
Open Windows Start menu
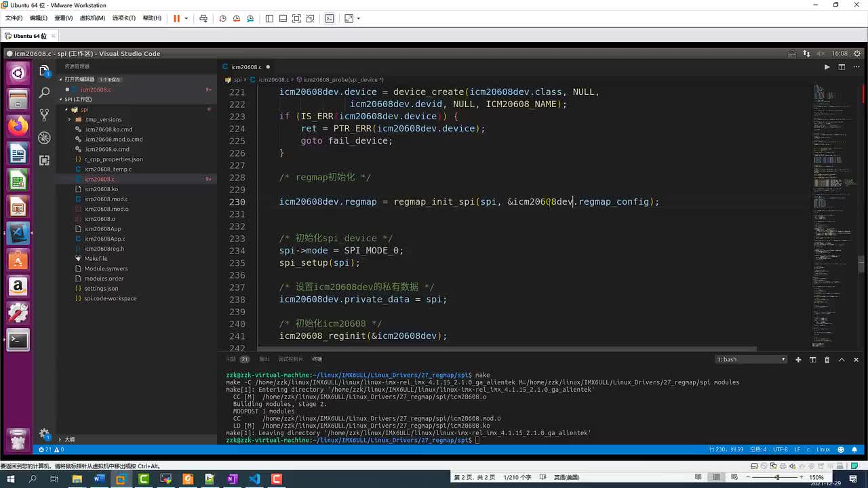11,479
